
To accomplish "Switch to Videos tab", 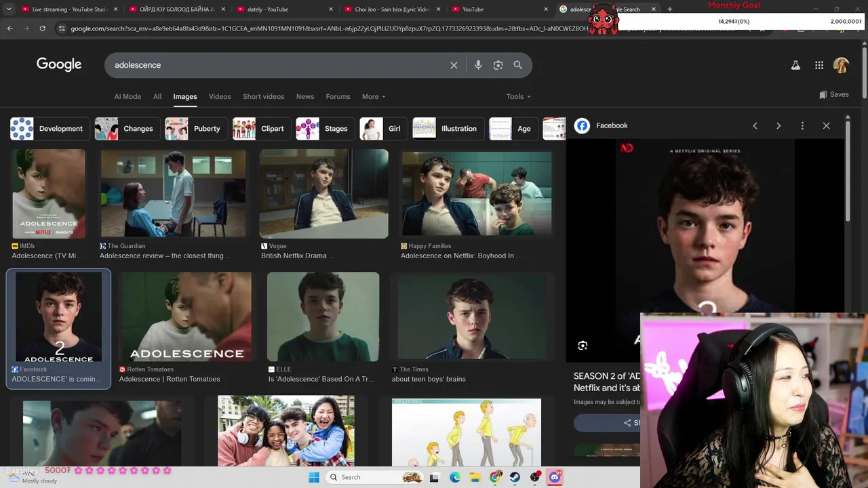I will [220, 96].
